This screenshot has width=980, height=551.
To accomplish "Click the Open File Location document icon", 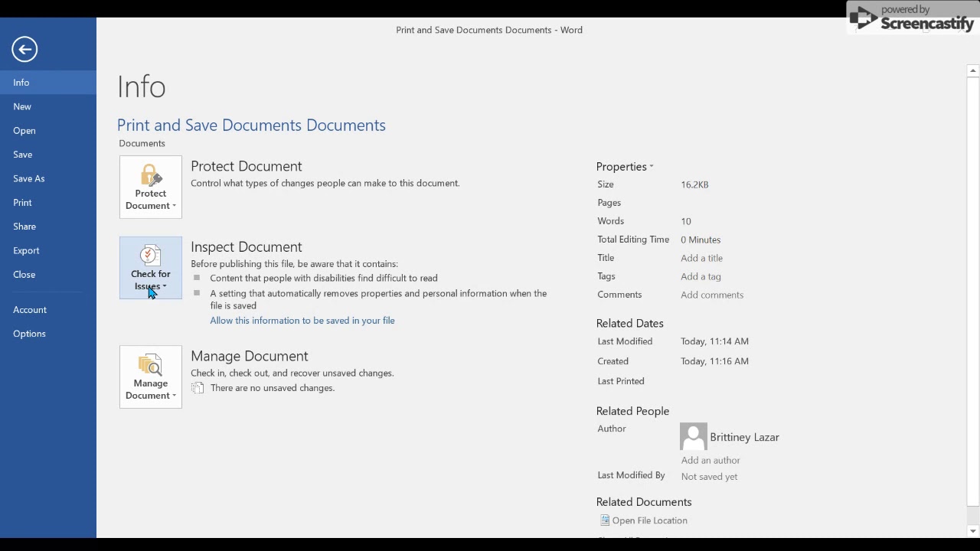I will pyautogui.click(x=605, y=520).
